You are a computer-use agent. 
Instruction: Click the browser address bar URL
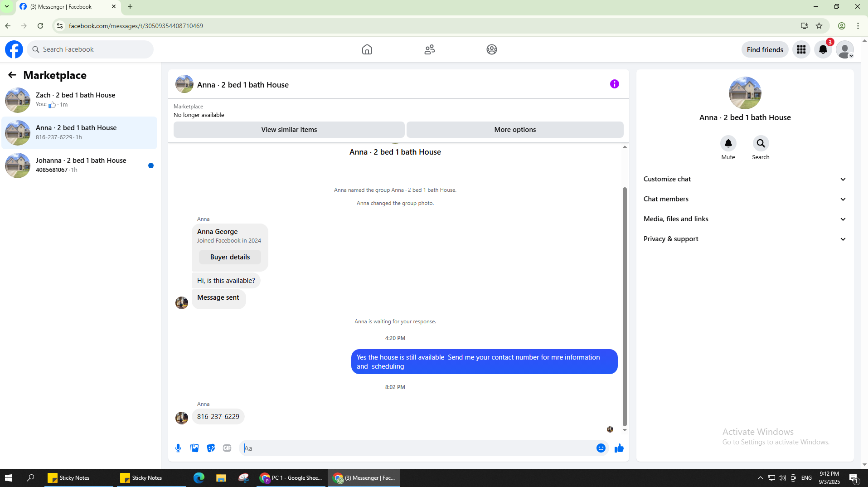click(136, 26)
